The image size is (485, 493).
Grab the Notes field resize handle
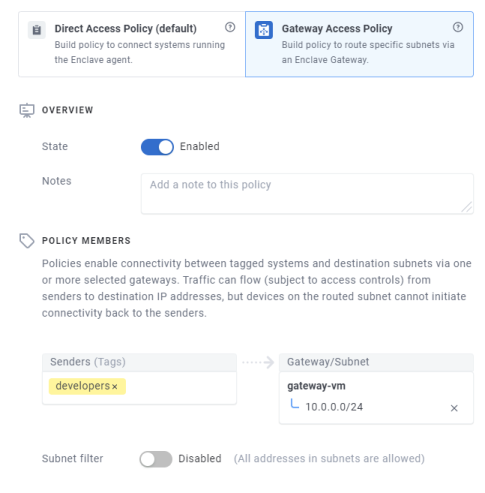467,207
